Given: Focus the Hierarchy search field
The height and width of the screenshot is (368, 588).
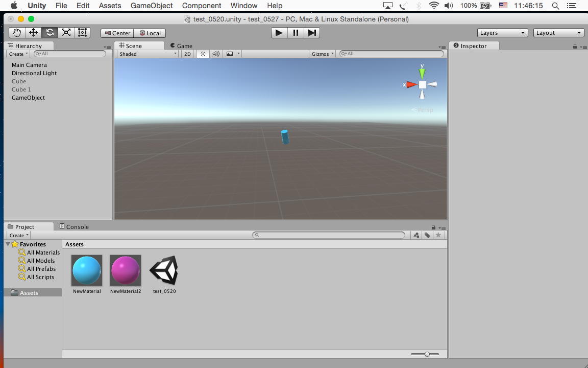Looking at the screenshot, I should pyautogui.click(x=70, y=54).
